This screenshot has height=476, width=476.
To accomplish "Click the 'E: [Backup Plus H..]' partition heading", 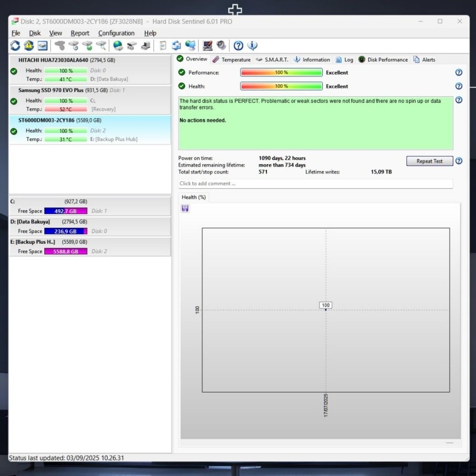I will tap(33, 242).
